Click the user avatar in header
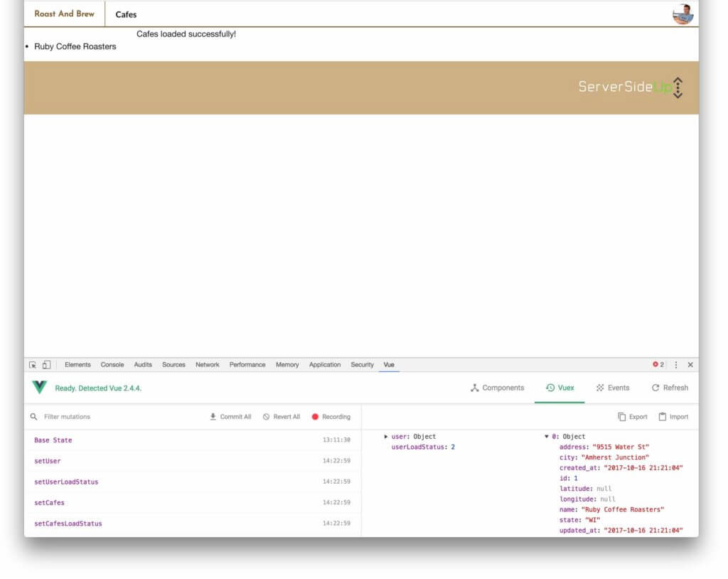The image size is (728, 579). (x=683, y=14)
